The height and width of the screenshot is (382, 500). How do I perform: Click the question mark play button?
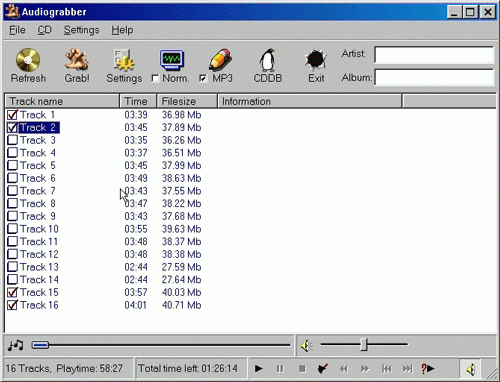[x=428, y=369]
